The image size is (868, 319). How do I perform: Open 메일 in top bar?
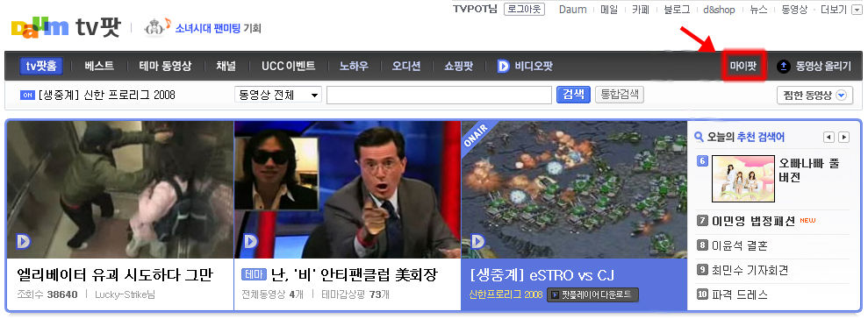609,10
